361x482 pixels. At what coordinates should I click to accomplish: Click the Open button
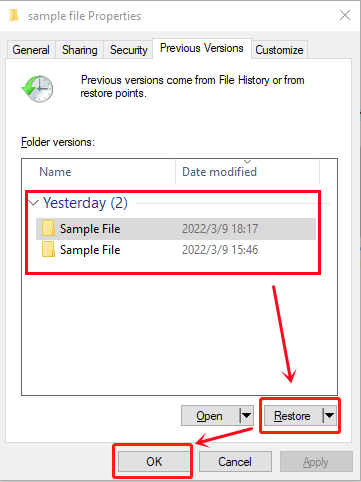click(x=210, y=416)
